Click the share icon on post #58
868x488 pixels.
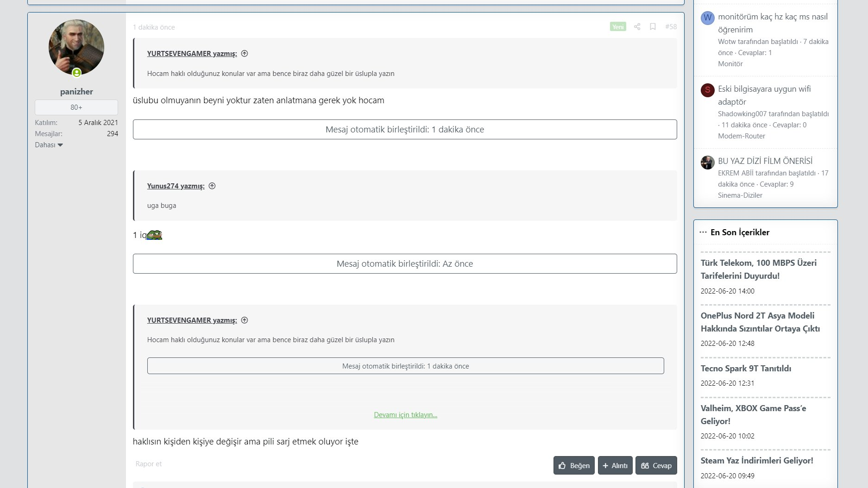tap(637, 27)
